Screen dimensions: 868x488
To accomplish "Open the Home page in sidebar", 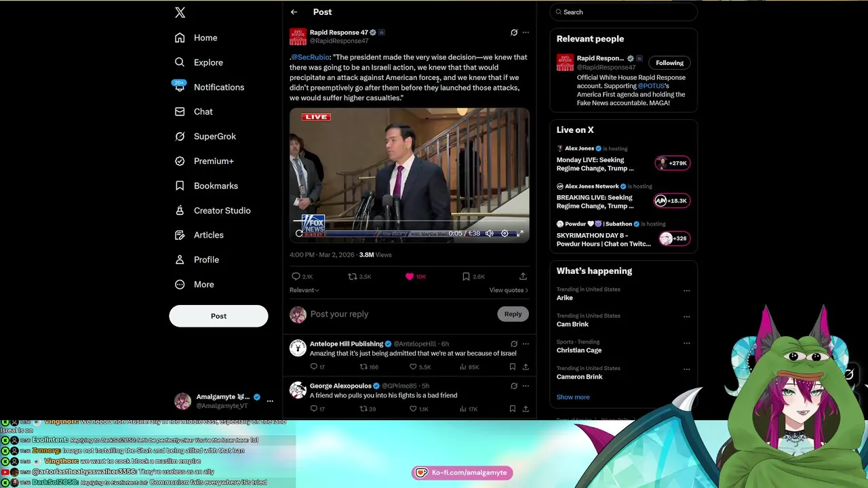I will pos(196,38).
